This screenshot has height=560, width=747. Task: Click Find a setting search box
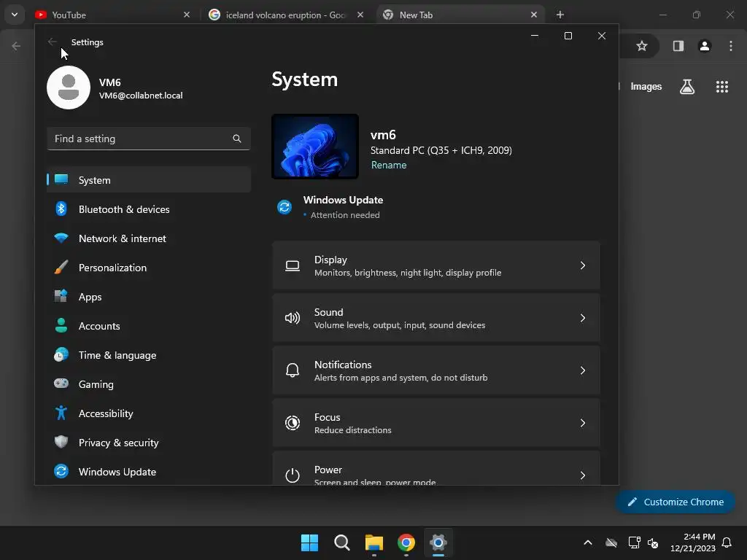coord(149,139)
